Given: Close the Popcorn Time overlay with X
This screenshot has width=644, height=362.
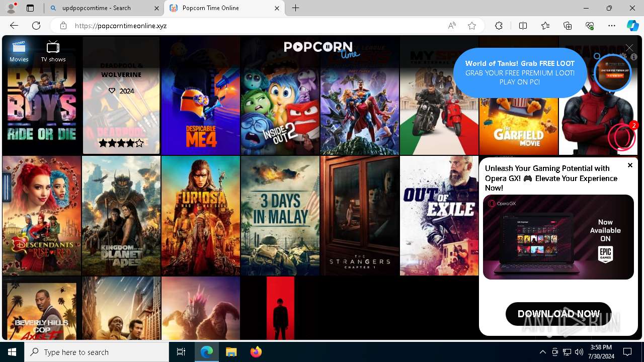Looking at the screenshot, I should point(629,48).
